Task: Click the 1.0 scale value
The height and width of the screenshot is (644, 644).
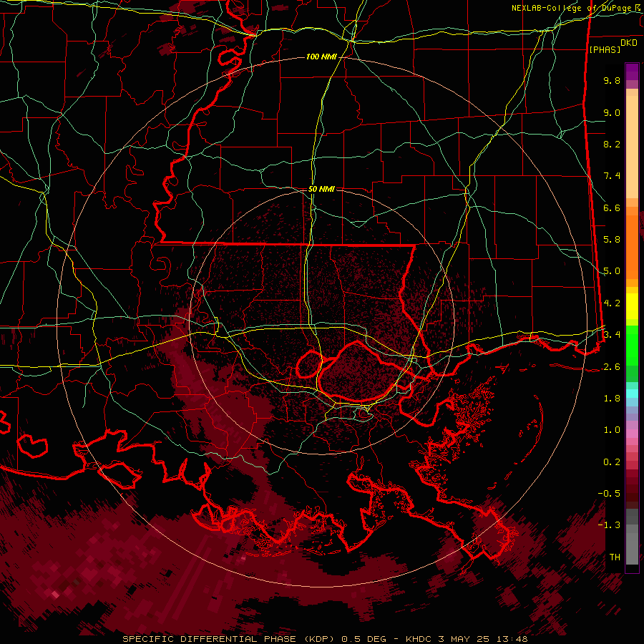Action: click(612, 430)
